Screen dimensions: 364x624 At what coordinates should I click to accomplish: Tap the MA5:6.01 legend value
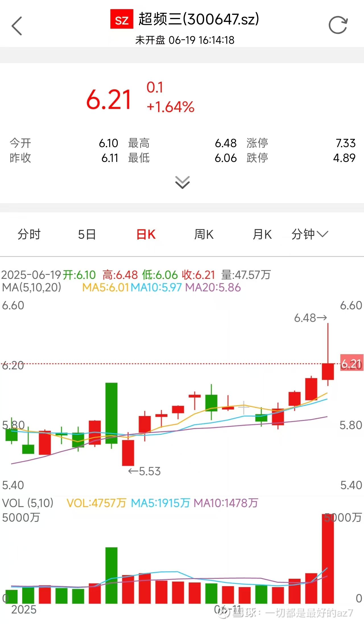pyautogui.click(x=106, y=287)
